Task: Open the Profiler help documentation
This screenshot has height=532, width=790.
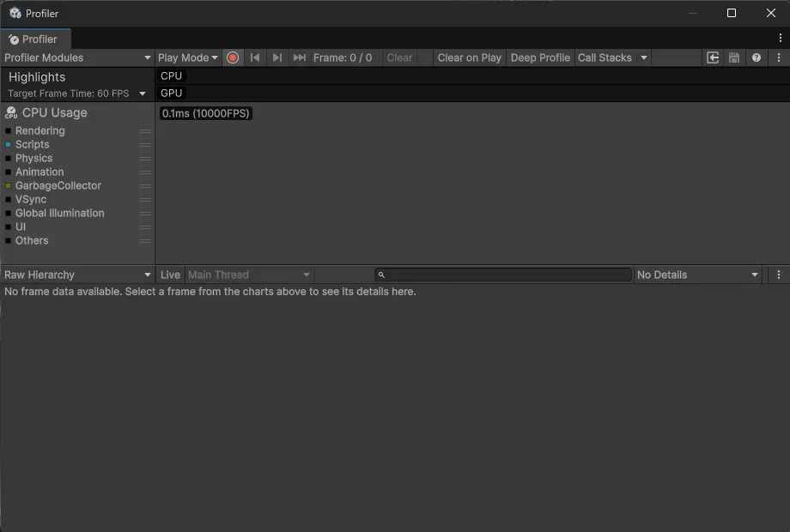Action: pos(756,57)
